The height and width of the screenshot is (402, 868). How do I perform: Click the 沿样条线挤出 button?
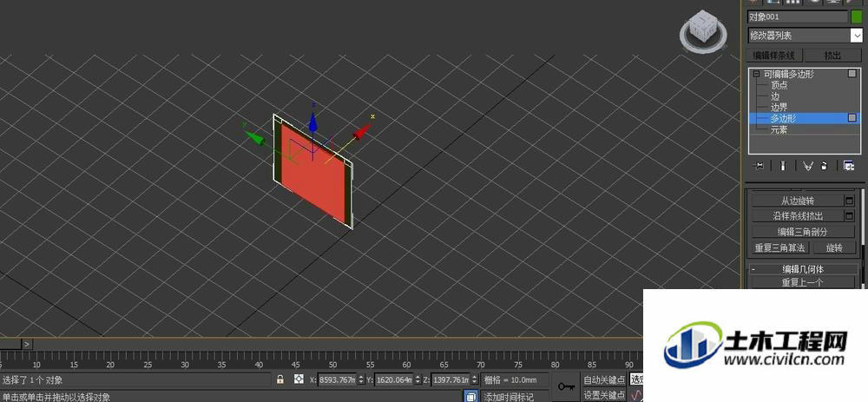pyautogui.click(x=797, y=216)
